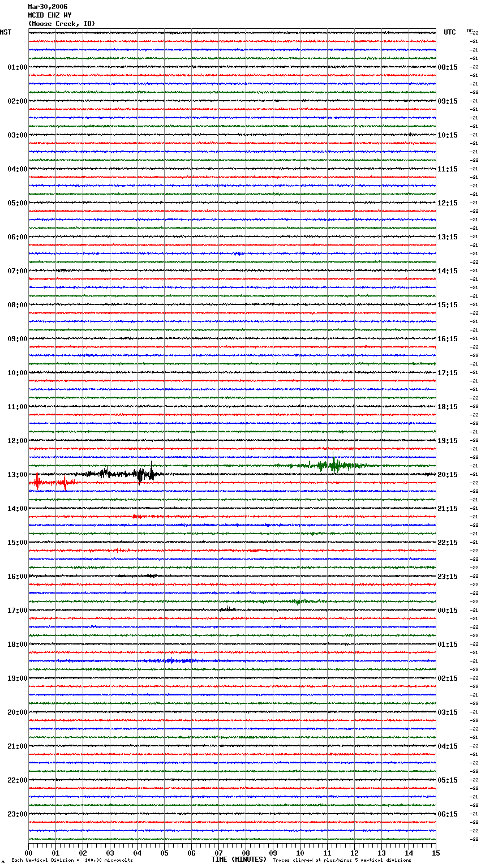Select the 15 minute tick on bottom axis

[x=436, y=853]
